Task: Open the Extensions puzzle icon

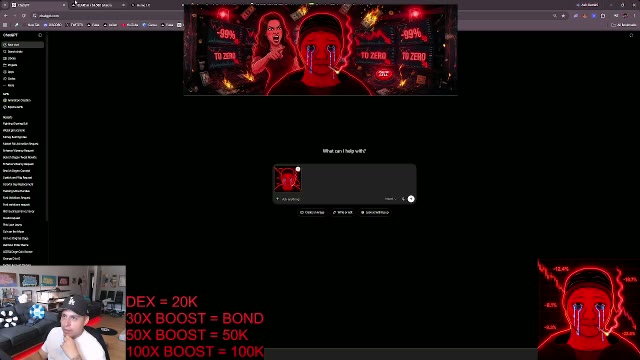Action: click(x=603, y=16)
